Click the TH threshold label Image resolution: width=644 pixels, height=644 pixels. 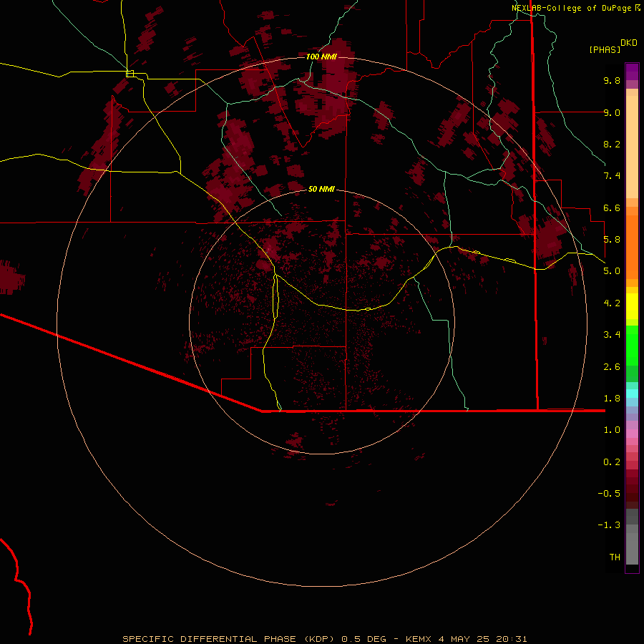[615, 557]
